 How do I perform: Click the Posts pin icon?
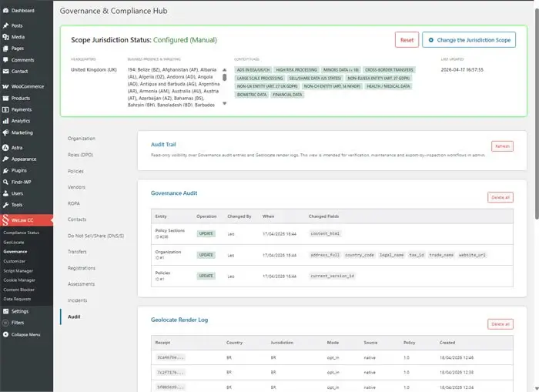(x=5, y=25)
